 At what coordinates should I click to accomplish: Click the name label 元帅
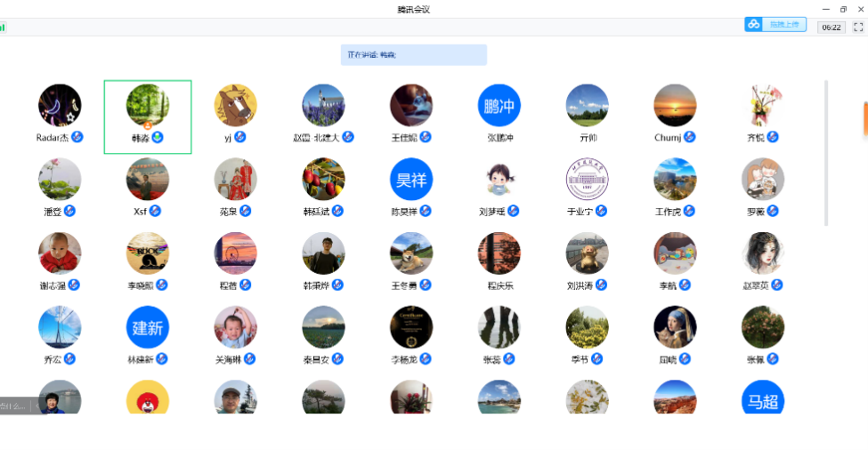588,138
